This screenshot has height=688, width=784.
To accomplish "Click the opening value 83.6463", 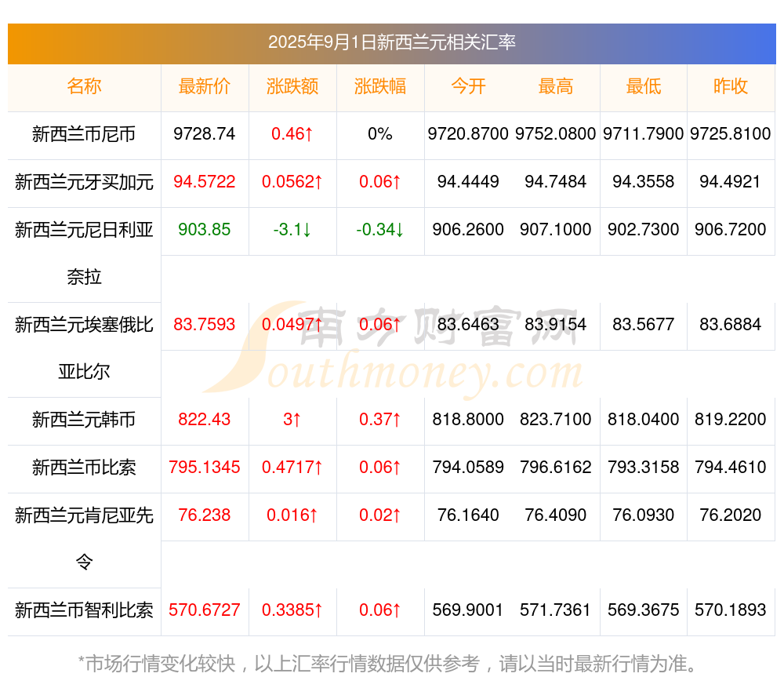I will point(468,325).
